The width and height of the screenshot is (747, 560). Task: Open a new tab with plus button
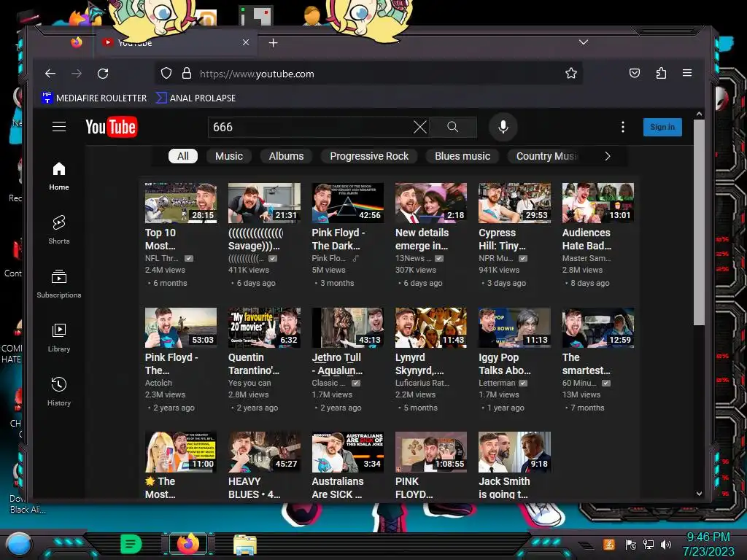[273, 43]
